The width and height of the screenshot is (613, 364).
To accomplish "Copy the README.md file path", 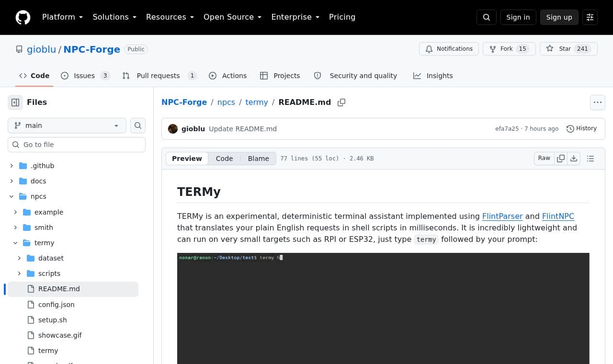I will [341, 102].
